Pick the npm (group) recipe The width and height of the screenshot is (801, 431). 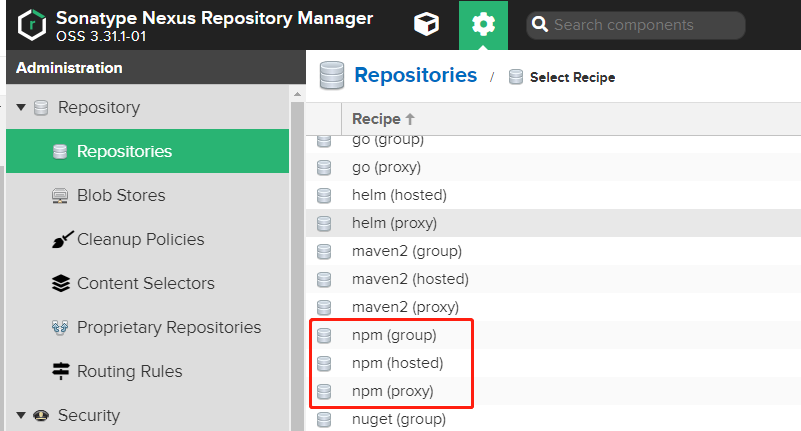394,335
